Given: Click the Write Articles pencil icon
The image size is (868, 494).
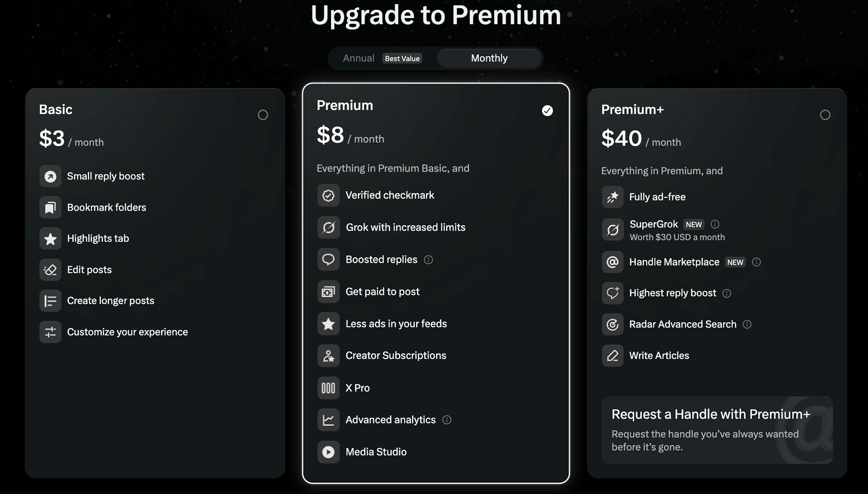Looking at the screenshot, I should pos(612,356).
